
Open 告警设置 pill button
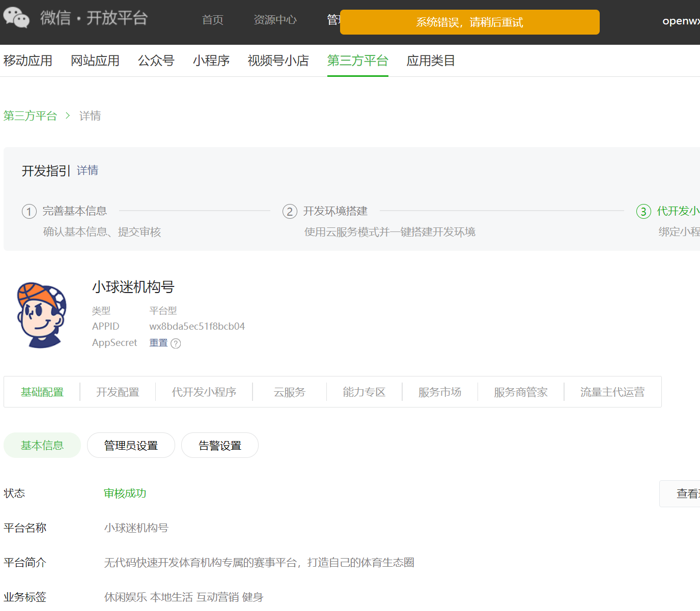click(220, 445)
